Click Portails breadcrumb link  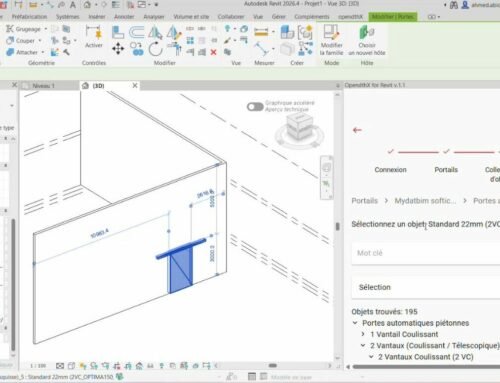pyautogui.click(x=364, y=201)
